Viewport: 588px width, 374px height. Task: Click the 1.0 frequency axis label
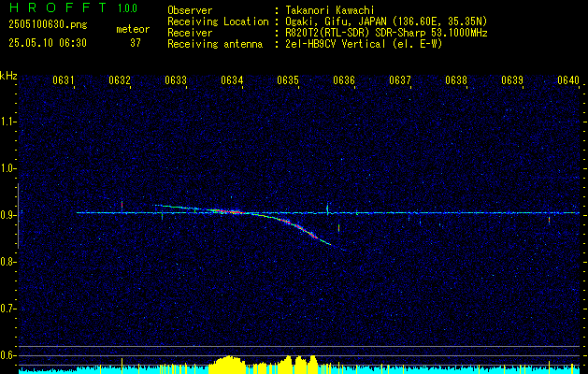7,168
